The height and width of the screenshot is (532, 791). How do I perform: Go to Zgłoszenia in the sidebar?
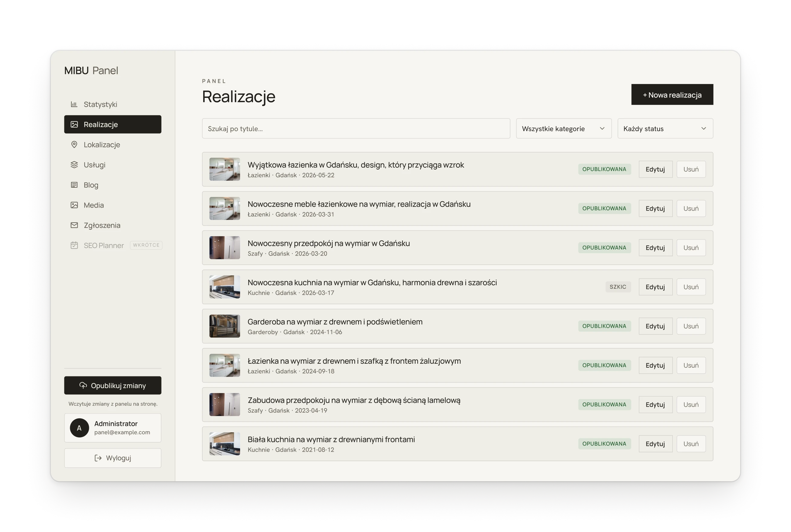coord(113,225)
